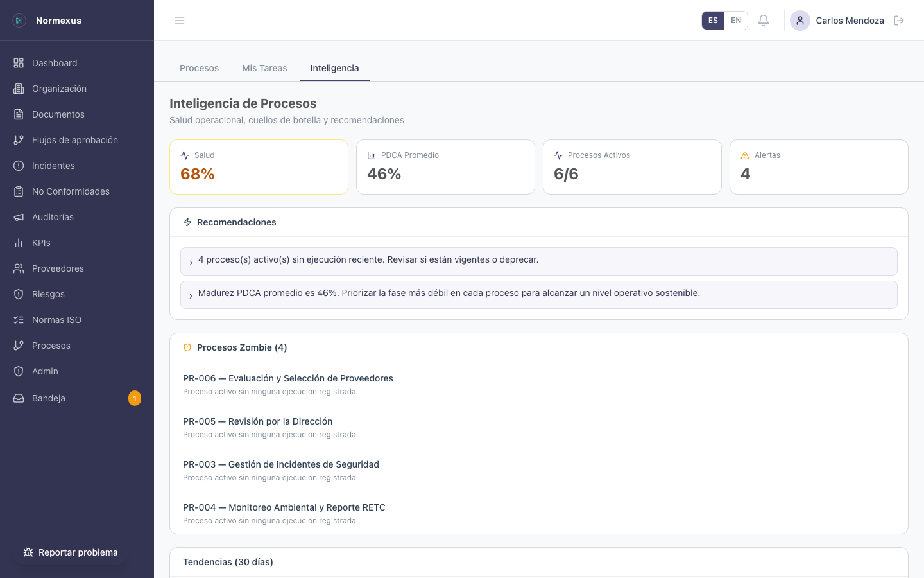Click the notifications bell icon
The image size is (924, 578).
764,21
